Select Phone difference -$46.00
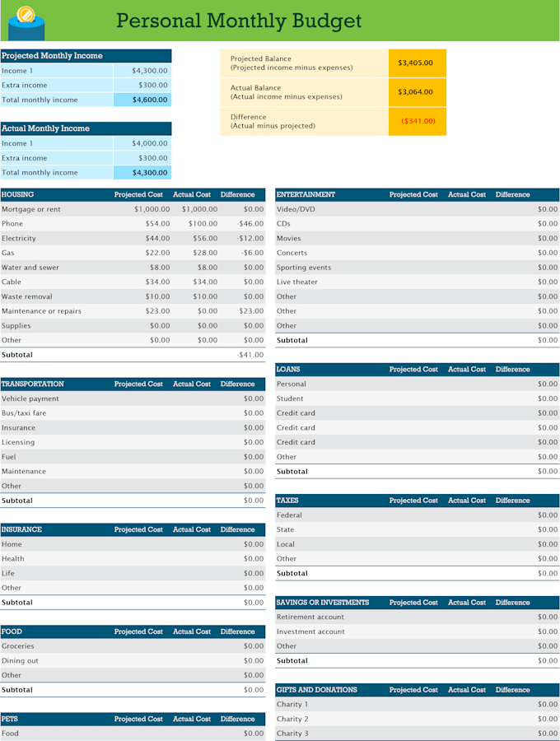This screenshot has height=741, width=560. click(250, 223)
